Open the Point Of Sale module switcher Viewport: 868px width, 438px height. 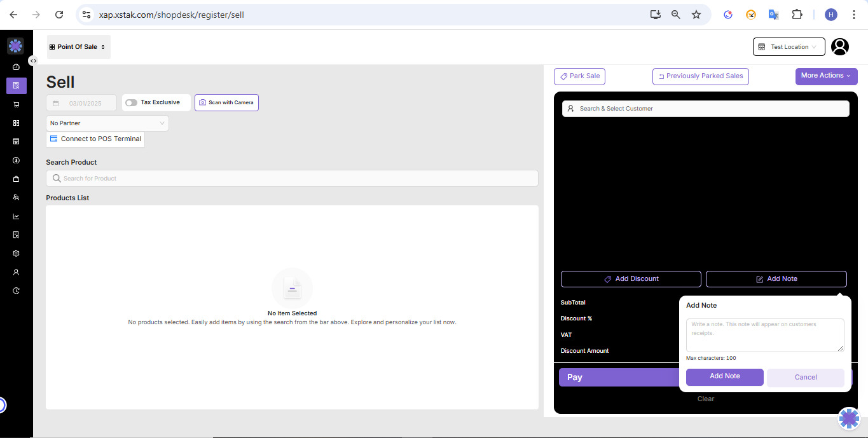[78, 47]
